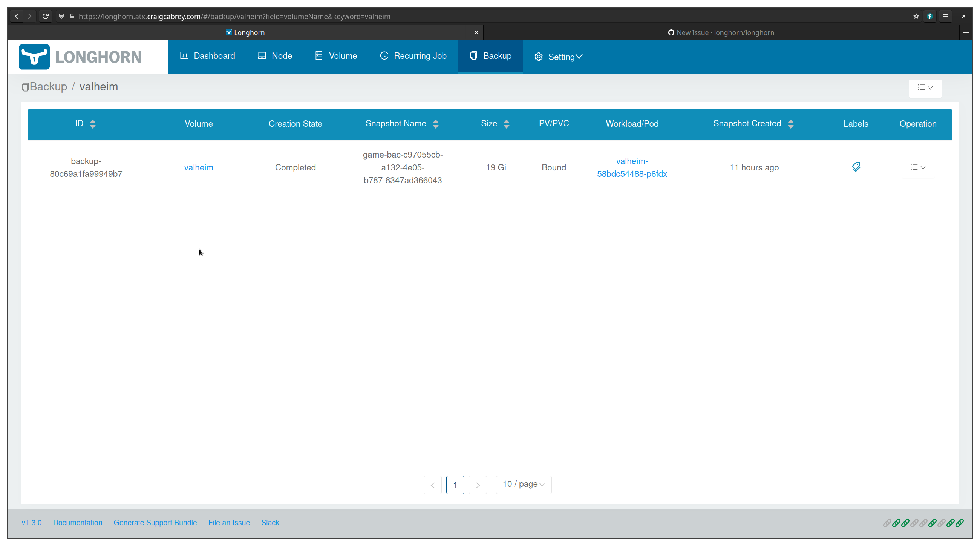Click Generate Support Bundle
Image resolution: width=980 pixels, height=546 pixels.
(155, 522)
